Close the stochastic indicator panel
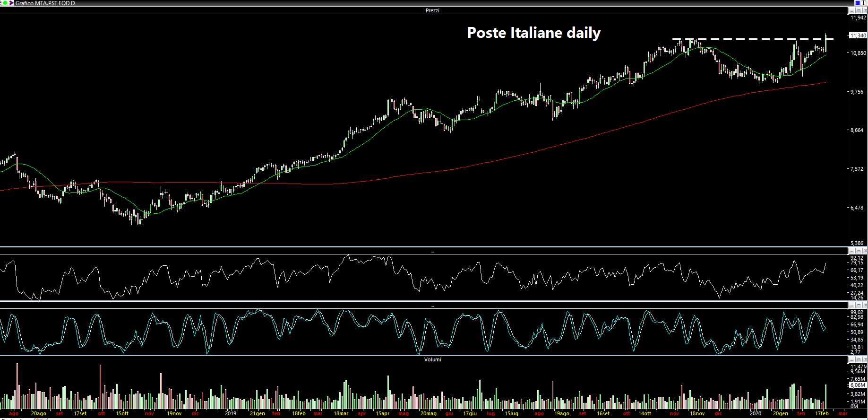868x420 pixels. click(x=864, y=306)
